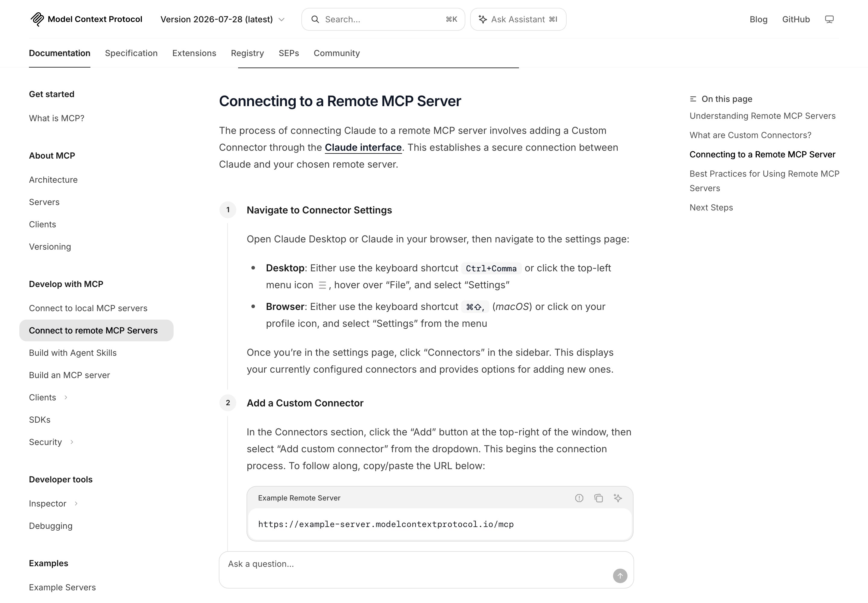Click into the Search field

(x=383, y=19)
